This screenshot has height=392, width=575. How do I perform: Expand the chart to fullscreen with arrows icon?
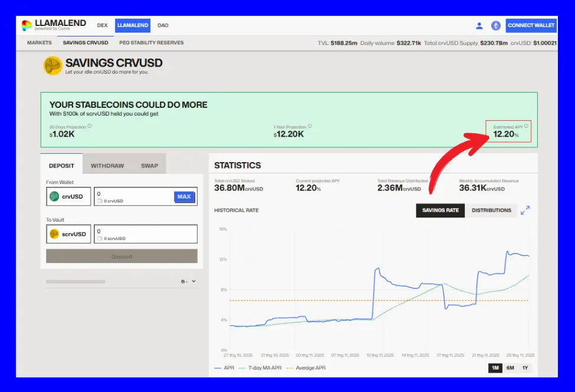[525, 210]
